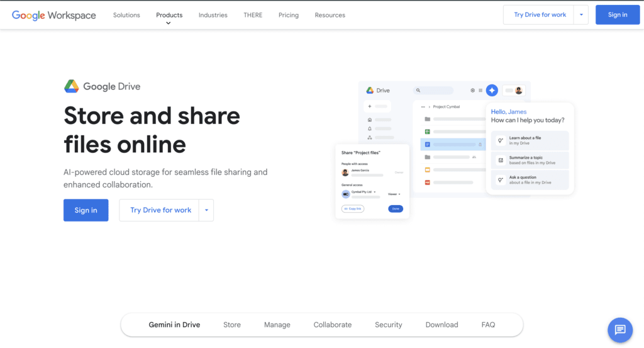
Task: Click the search field in Drive illustration
Action: pyautogui.click(x=433, y=91)
